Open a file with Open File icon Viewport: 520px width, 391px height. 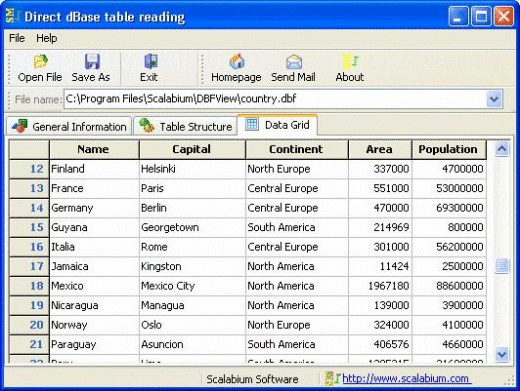point(41,61)
